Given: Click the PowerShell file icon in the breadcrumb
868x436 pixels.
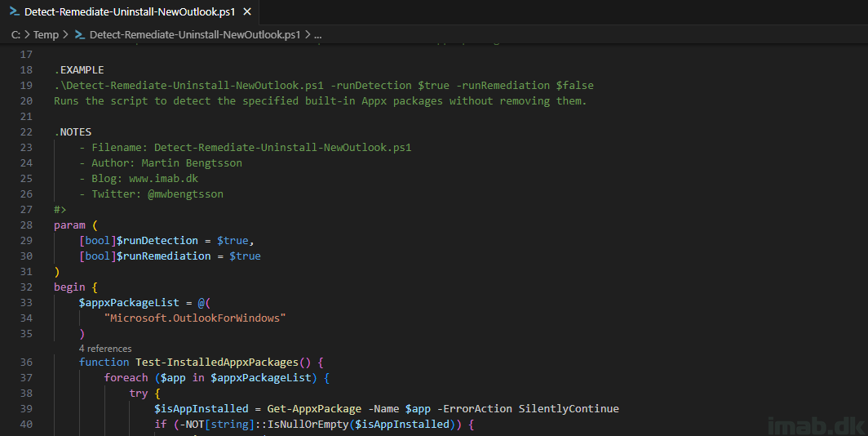Looking at the screenshot, I should click(80, 34).
